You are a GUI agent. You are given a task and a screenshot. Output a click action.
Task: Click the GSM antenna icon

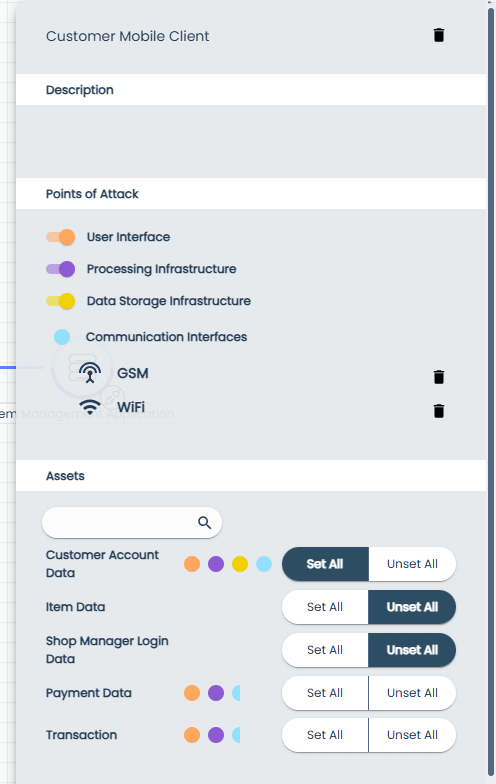click(90, 373)
